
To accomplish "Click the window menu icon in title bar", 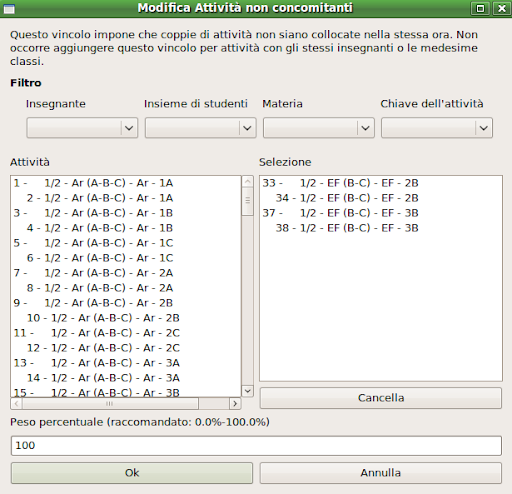I will [9, 9].
